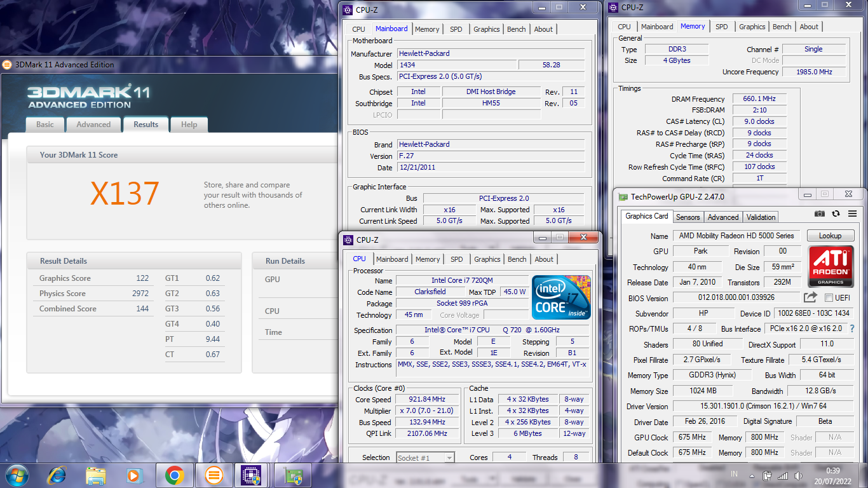Open Windows Media Player from taskbar

(x=134, y=475)
